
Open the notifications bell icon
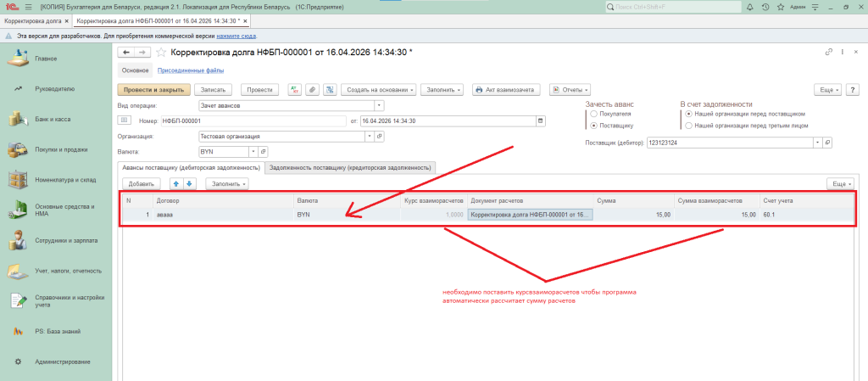pos(749,7)
